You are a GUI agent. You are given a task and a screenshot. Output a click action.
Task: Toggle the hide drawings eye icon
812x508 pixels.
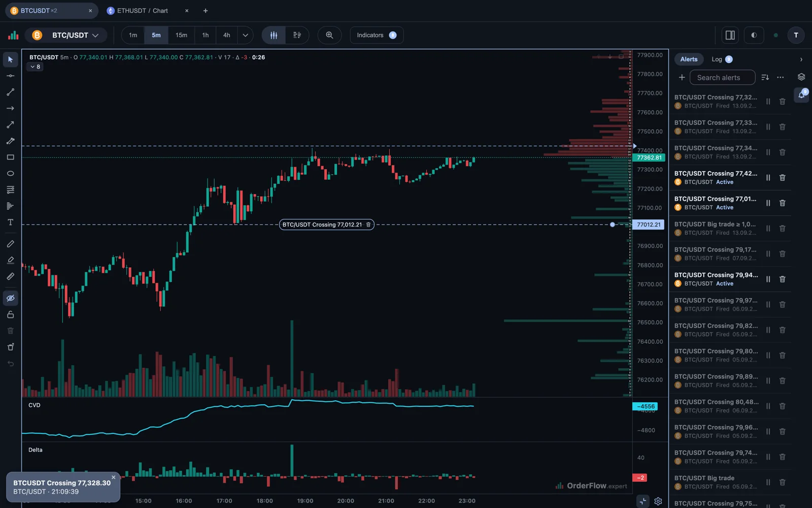tap(10, 298)
